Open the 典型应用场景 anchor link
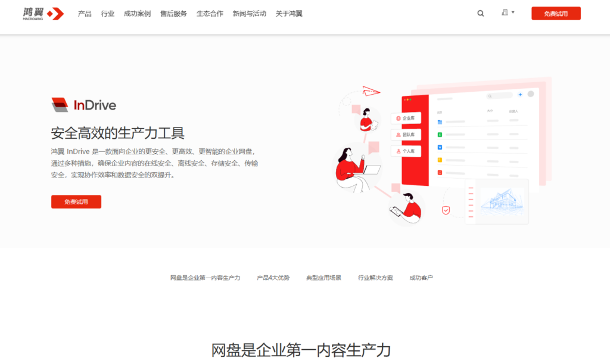The height and width of the screenshot is (364, 610). [324, 277]
